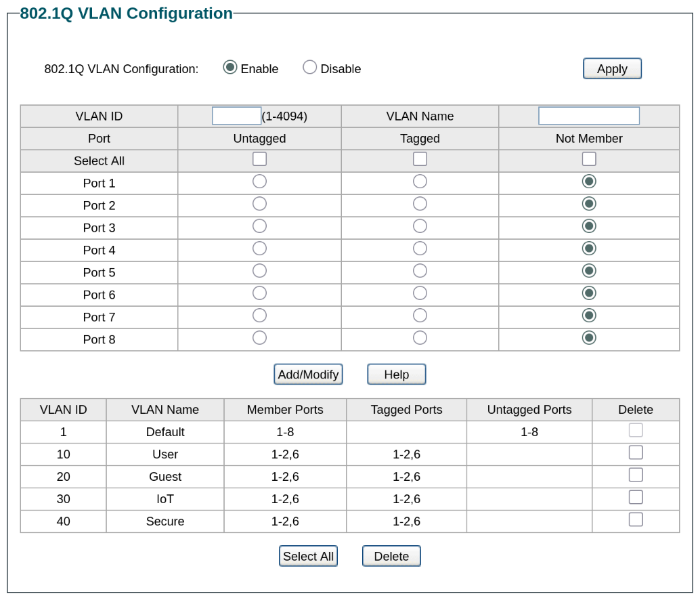Set Port 2 to Tagged
Screen dimensions: 700x600
point(420,204)
